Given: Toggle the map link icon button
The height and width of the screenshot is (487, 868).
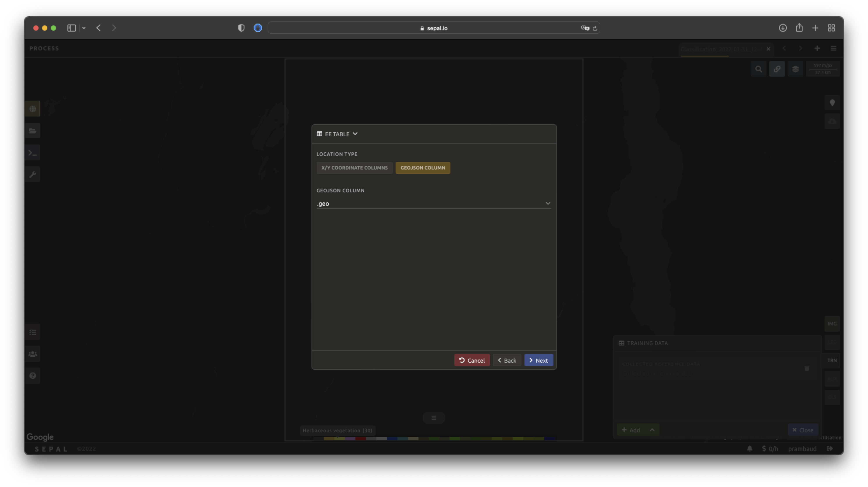Looking at the screenshot, I should tap(777, 69).
